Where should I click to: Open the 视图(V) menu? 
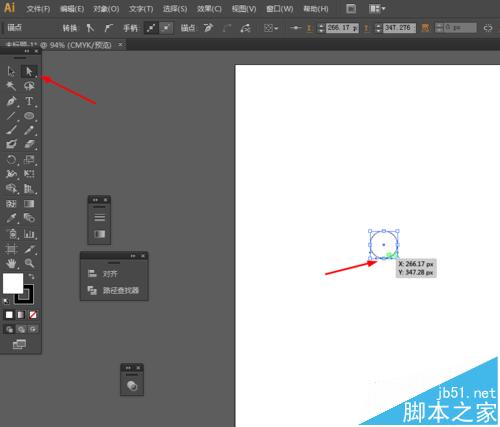[244, 9]
